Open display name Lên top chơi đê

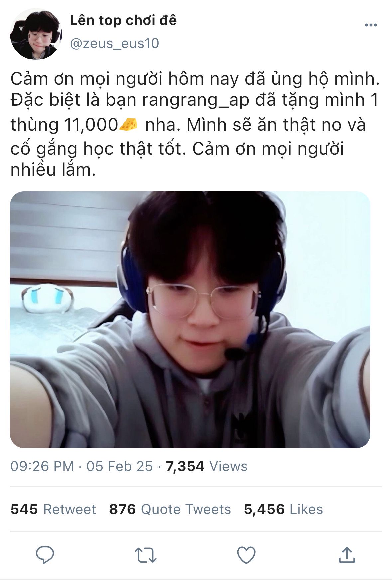coord(123,21)
